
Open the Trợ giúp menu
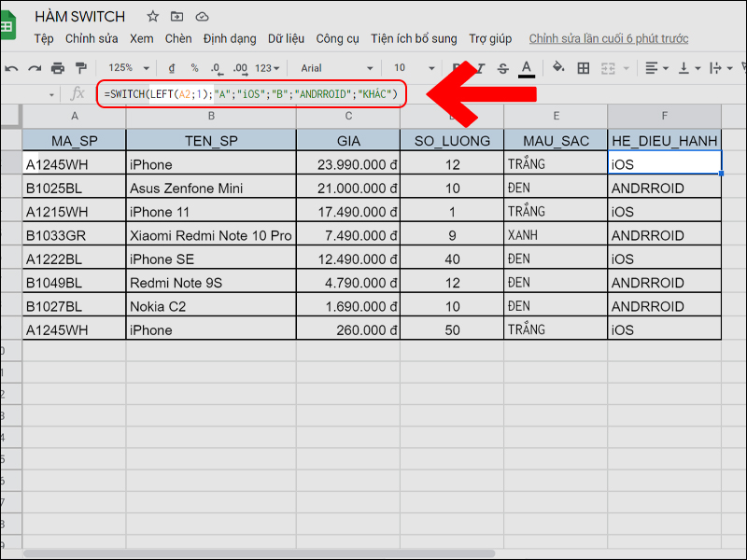click(x=490, y=38)
